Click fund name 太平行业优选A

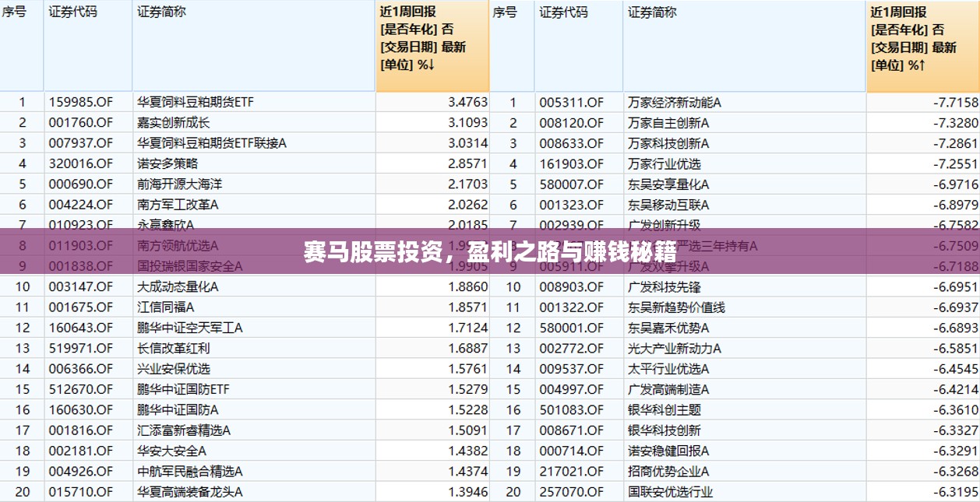click(x=668, y=369)
